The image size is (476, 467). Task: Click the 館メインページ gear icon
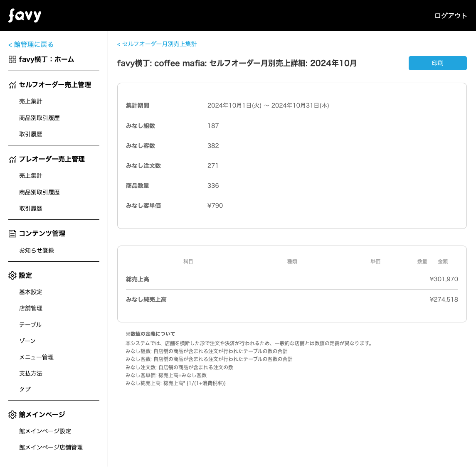pos(12,415)
